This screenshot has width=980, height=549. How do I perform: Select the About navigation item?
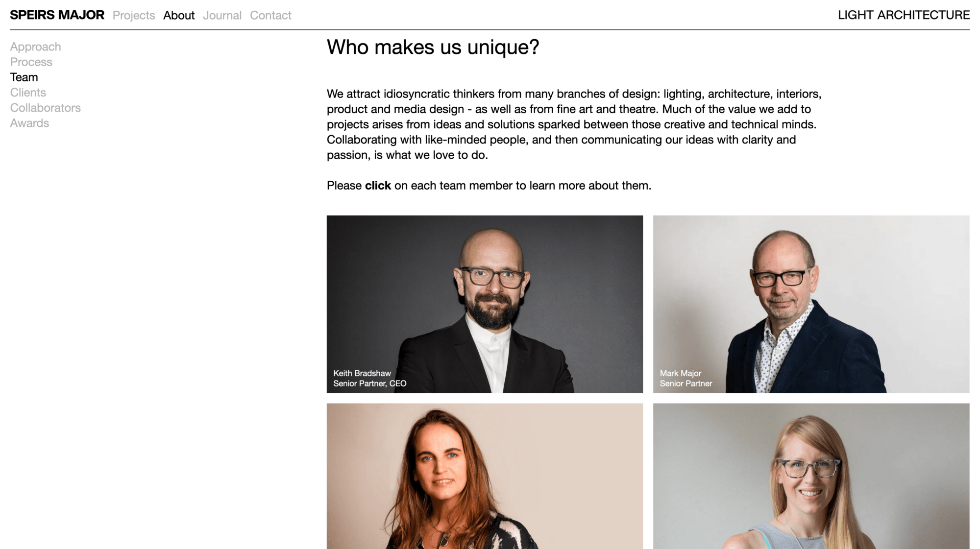pos(179,16)
